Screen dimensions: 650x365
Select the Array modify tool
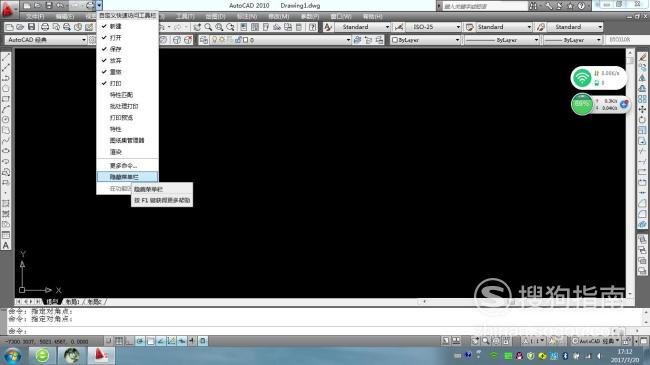click(642, 99)
